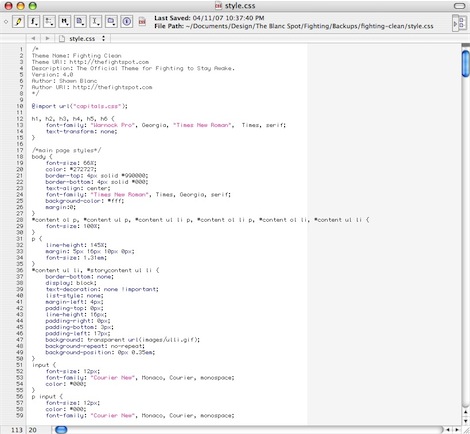
Task: Click the '@import url("capitals.css")' line
Action: point(80,106)
